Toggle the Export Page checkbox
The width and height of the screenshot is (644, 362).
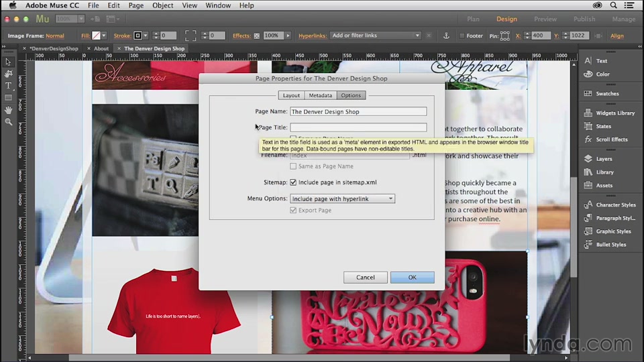[293, 210]
